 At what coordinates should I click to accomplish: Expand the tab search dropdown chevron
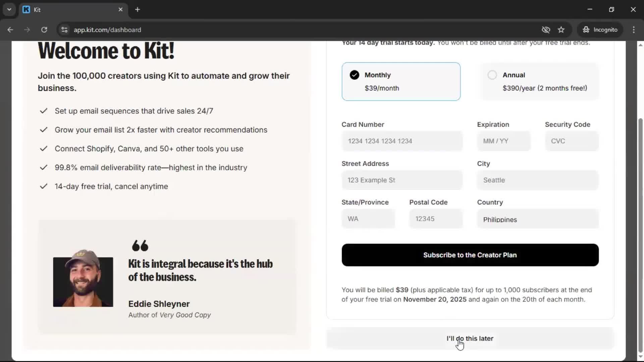click(9, 9)
